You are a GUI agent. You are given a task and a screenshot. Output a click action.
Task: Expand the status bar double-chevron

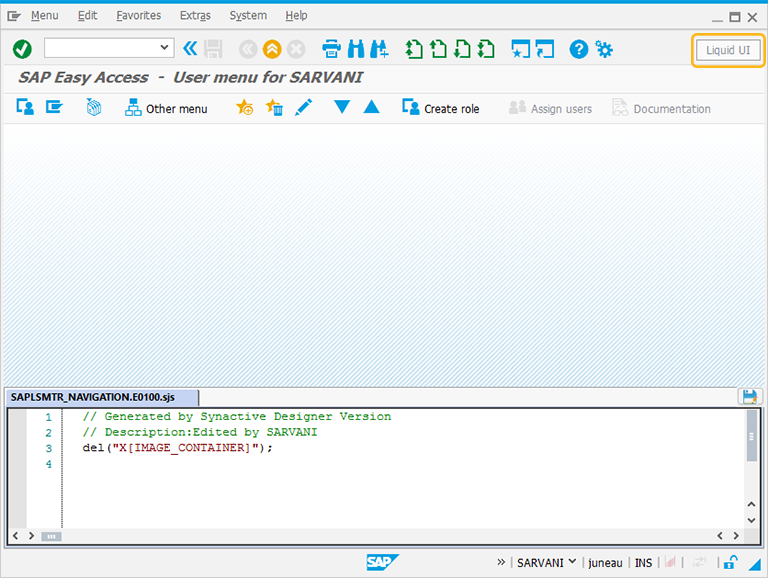coord(501,562)
